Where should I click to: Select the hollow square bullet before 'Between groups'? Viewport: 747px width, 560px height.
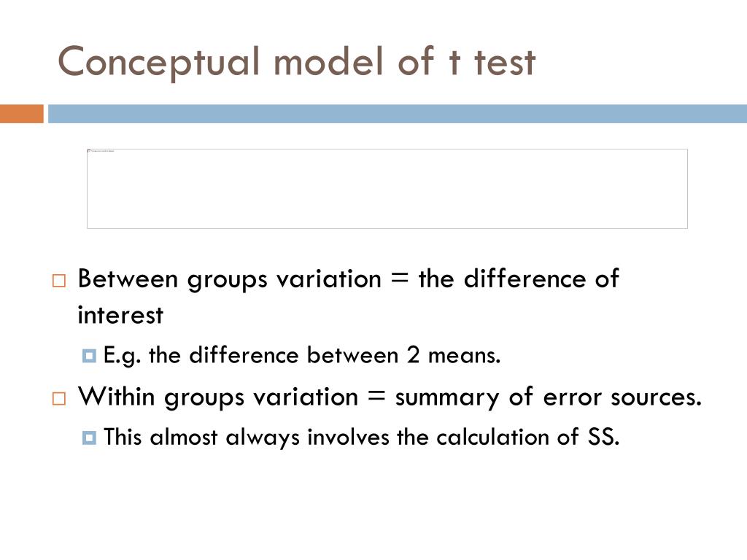coord(58,281)
